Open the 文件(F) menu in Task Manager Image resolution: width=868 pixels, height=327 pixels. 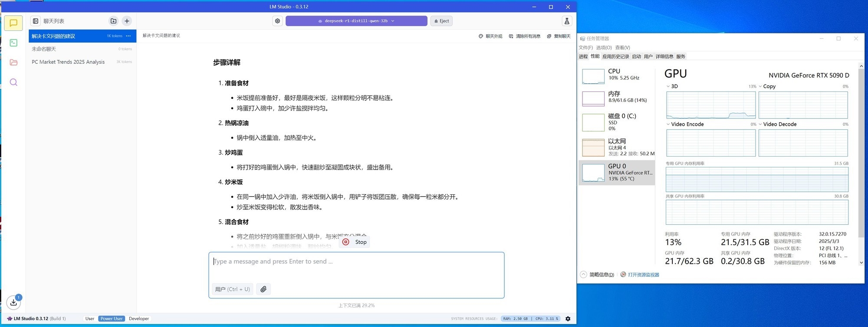click(585, 48)
